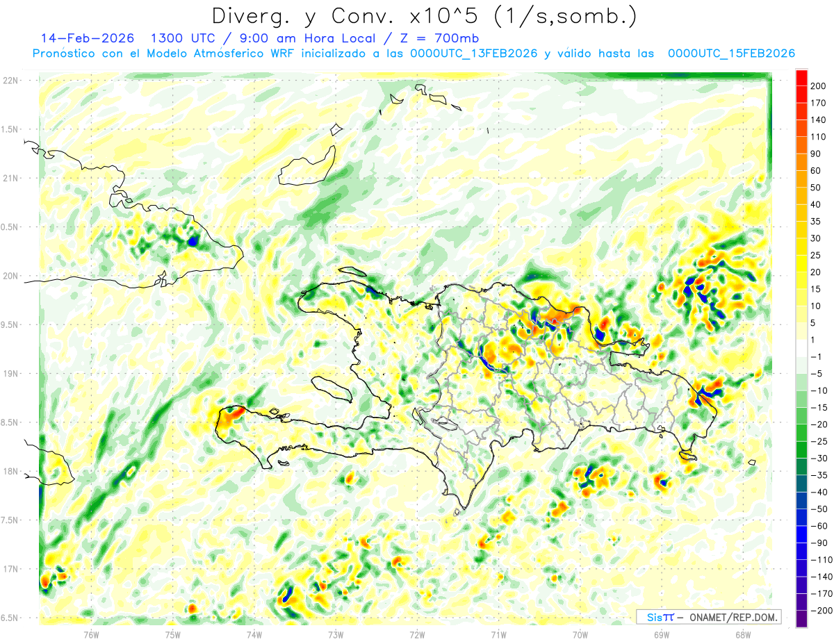Click the '9.5N' latitude label

tap(10, 325)
